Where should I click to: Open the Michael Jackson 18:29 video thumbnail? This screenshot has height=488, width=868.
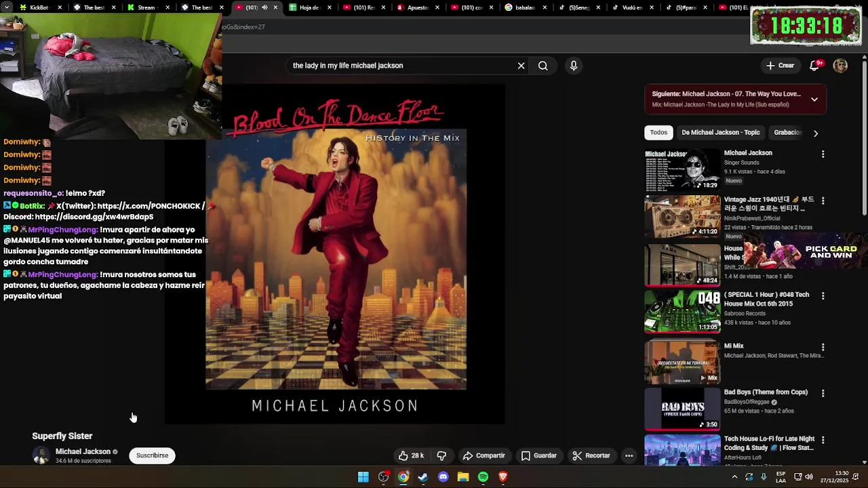[x=682, y=169]
